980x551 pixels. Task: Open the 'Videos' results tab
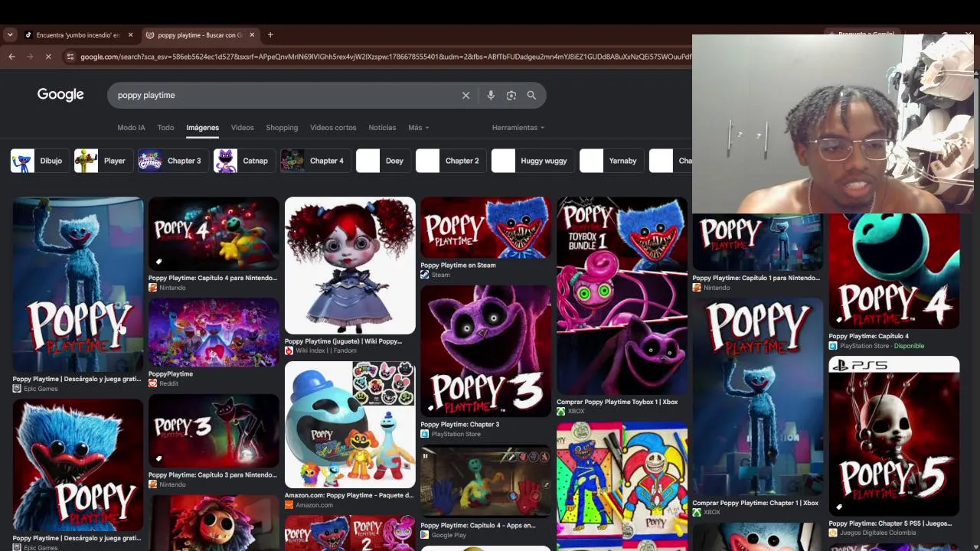pos(242,128)
